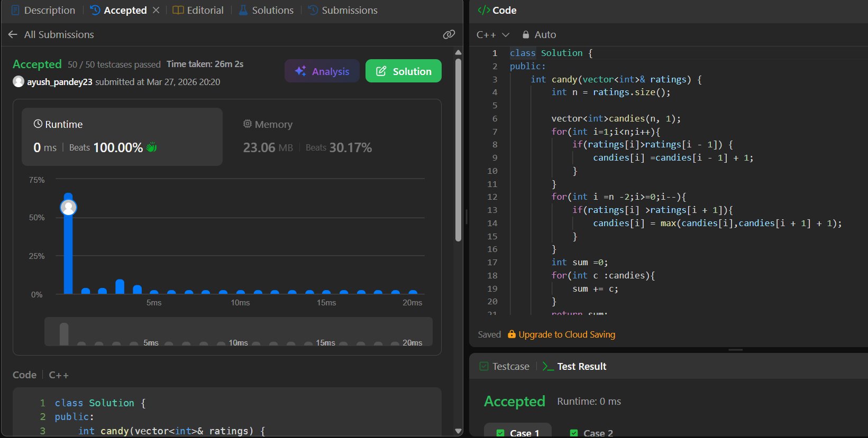Click the lock icon next to Auto
868x438 pixels.
[526, 34]
